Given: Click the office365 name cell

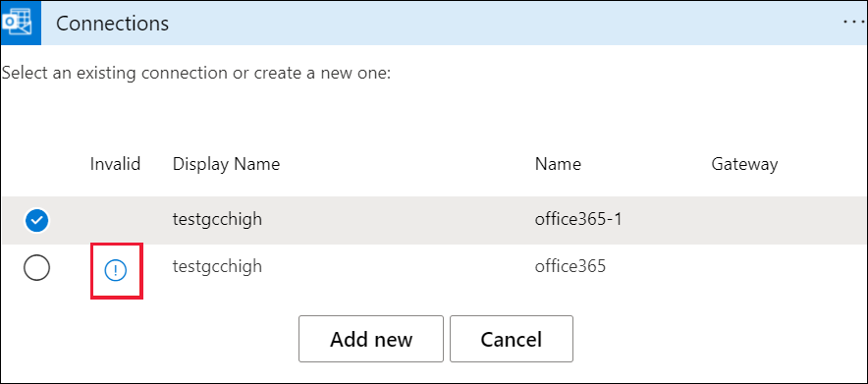Looking at the screenshot, I should tap(570, 267).
